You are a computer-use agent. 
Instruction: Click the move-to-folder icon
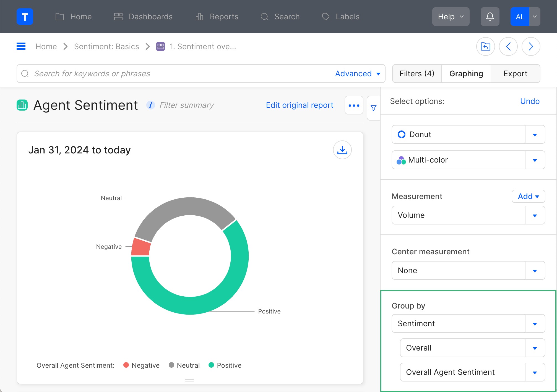pos(485,46)
